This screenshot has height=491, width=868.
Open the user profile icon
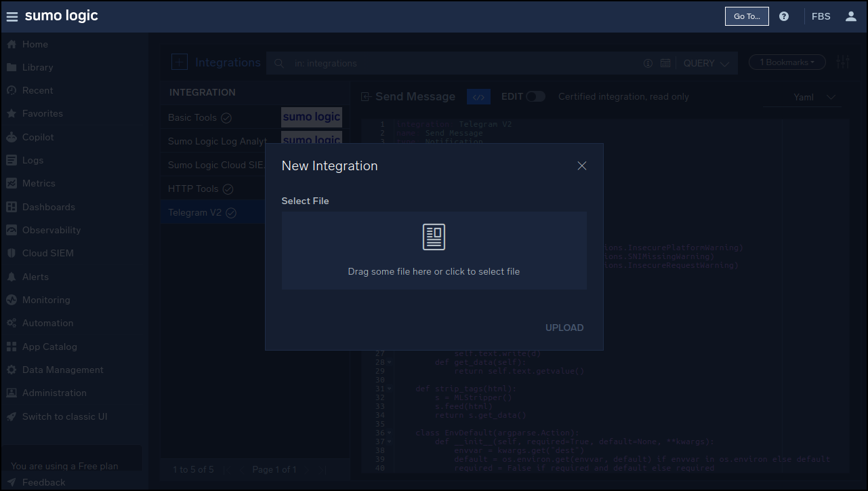pyautogui.click(x=851, y=16)
